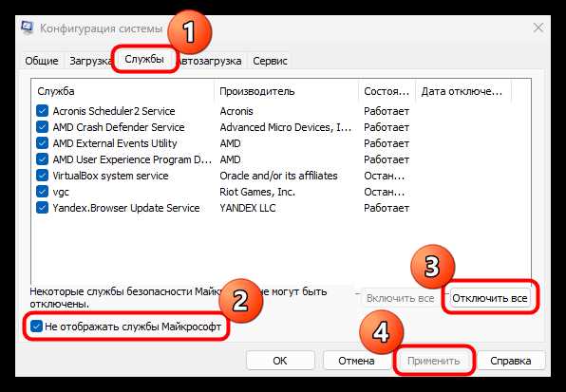This screenshot has width=566, height=392.
Task: Click the vgc service name
Action: 61,192
